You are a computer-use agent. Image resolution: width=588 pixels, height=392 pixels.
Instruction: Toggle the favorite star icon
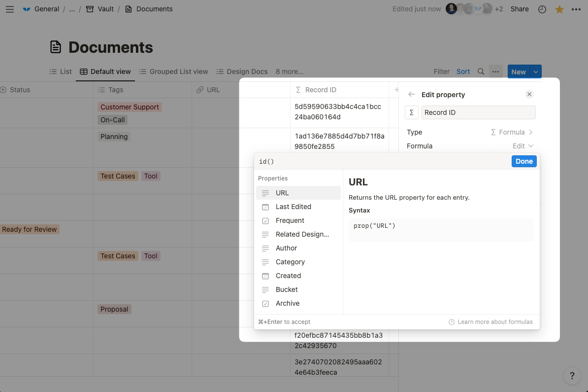[559, 9]
